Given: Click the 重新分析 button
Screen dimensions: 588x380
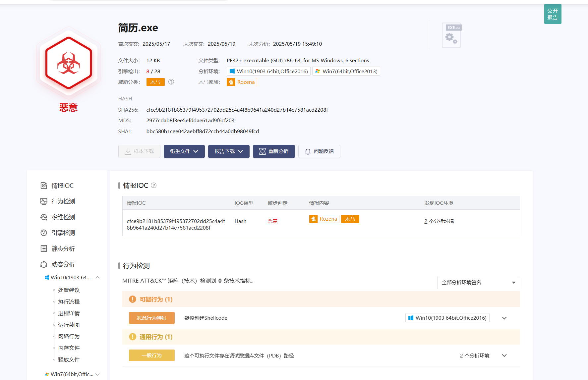Looking at the screenshot, I should pos(274,151).
